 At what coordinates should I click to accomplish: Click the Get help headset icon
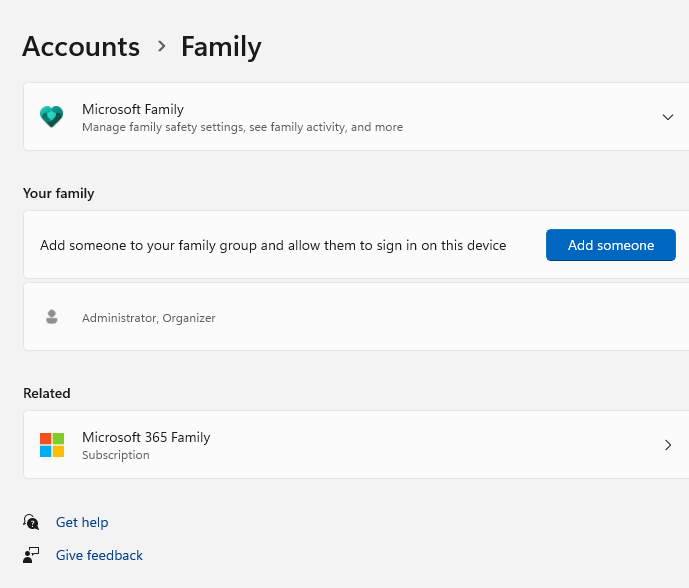point(32,522)
